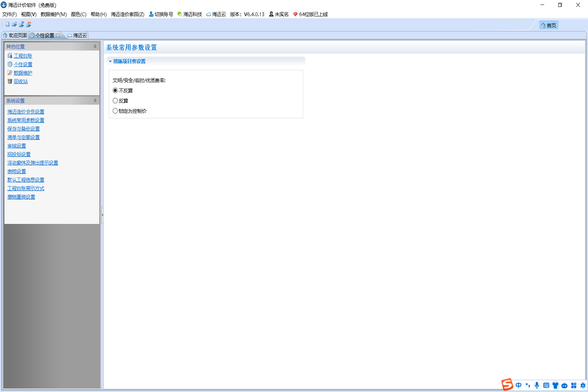Open 工程台账 from the sidebar
This screenshot has height=392, width=588.
click(x=22, y=56)
